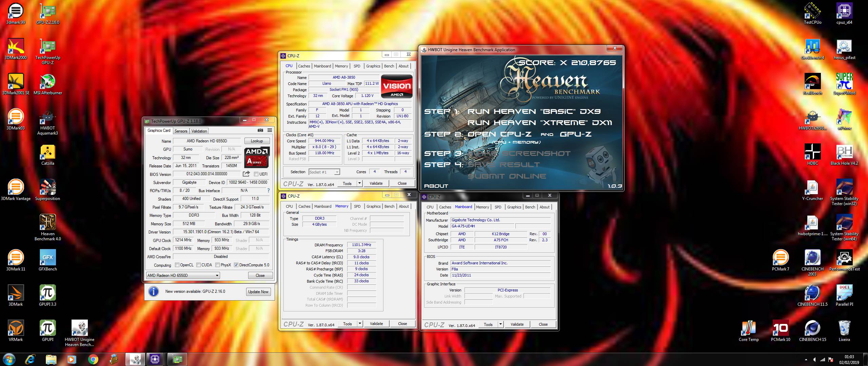Image resolution: width=868 pixels, height=366 pixels.
Task: Open GPU-Z.2.16.0 desktop shortcut
Action: coord(47,14)
